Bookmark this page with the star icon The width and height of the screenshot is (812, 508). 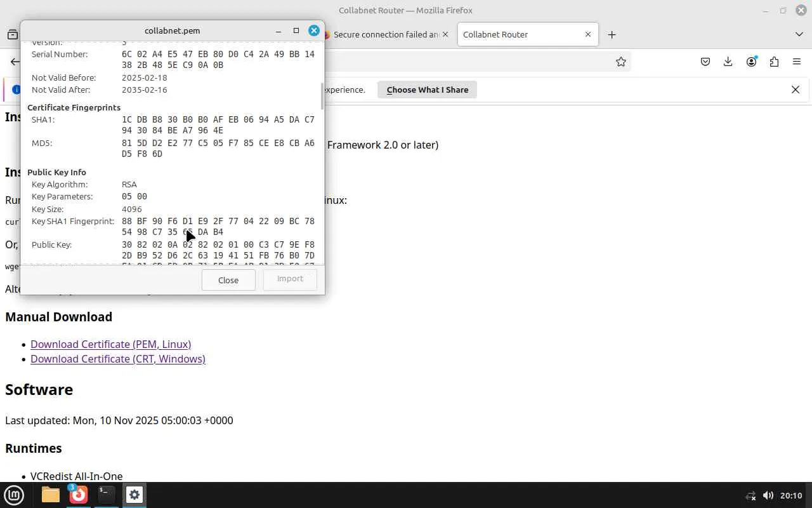[621, 62]
